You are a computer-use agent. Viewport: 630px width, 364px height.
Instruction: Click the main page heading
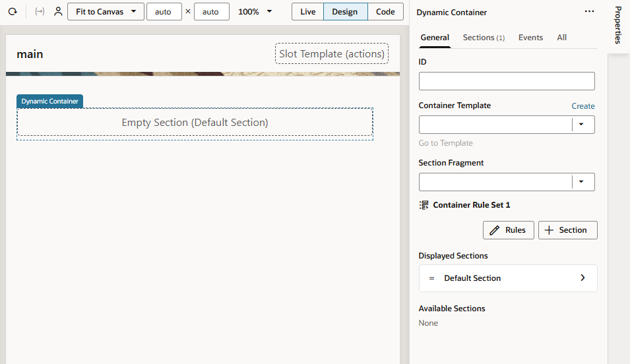(x=30, y=54)
